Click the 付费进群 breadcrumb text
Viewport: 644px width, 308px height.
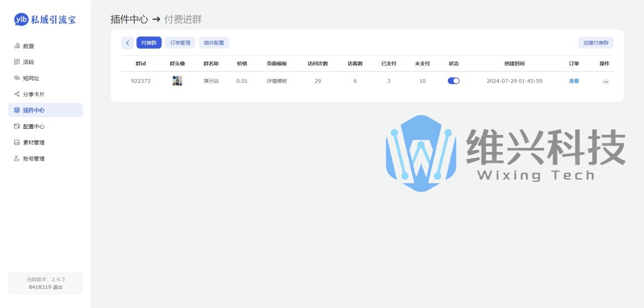point(183,20)
